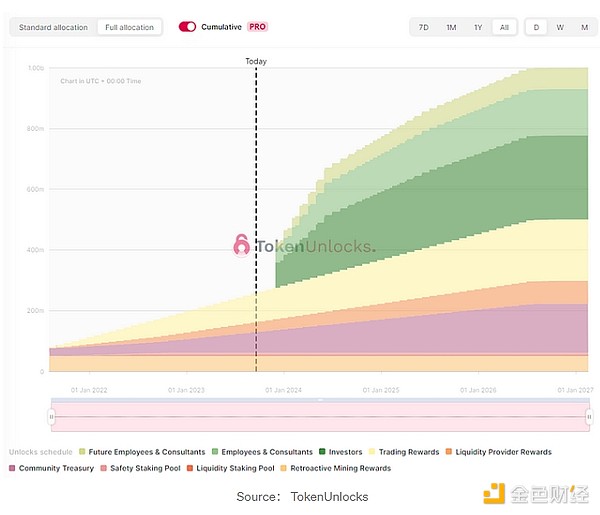Click the Today dashed line marker label
The height and width of the screenshot is (515, 600).
[x=256, y=62]
